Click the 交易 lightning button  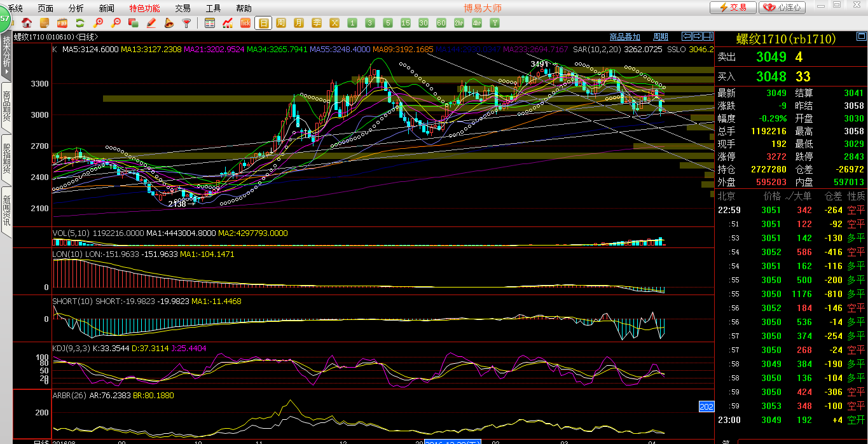(733, 8)
